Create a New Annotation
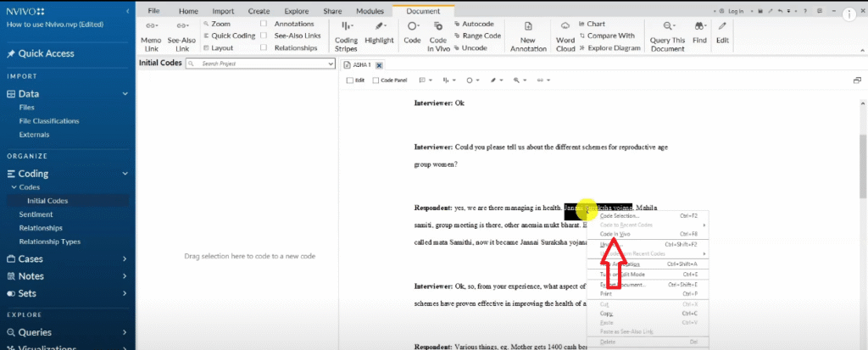Viewport: 868px width, 350px height. [x=528, y=36]
